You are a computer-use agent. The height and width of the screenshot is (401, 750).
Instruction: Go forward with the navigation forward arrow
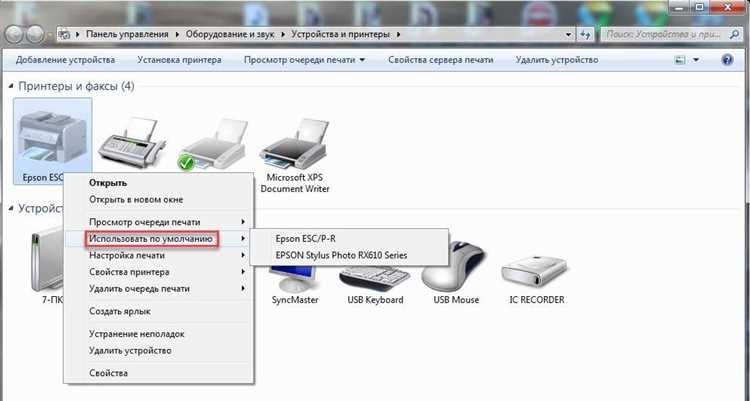click(x=35, y=34)
